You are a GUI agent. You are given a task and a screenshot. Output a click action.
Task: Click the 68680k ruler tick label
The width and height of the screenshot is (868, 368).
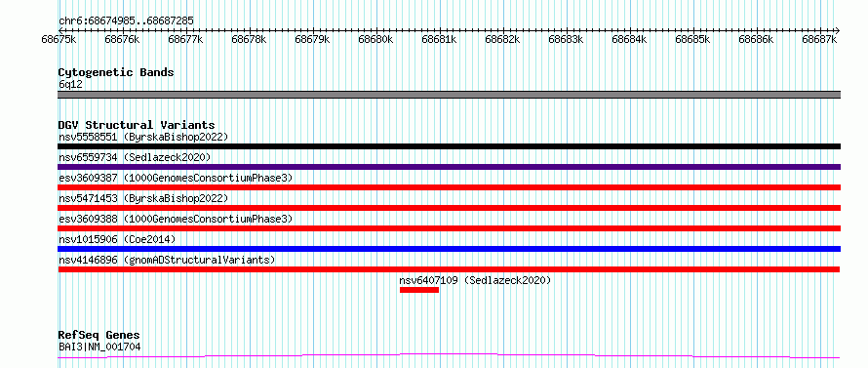375,39
